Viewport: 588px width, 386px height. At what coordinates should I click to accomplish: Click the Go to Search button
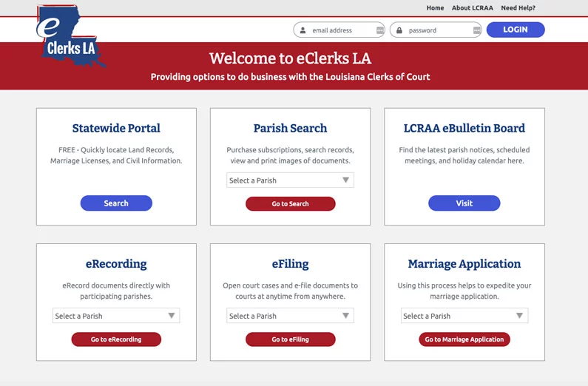coord(290,204)
